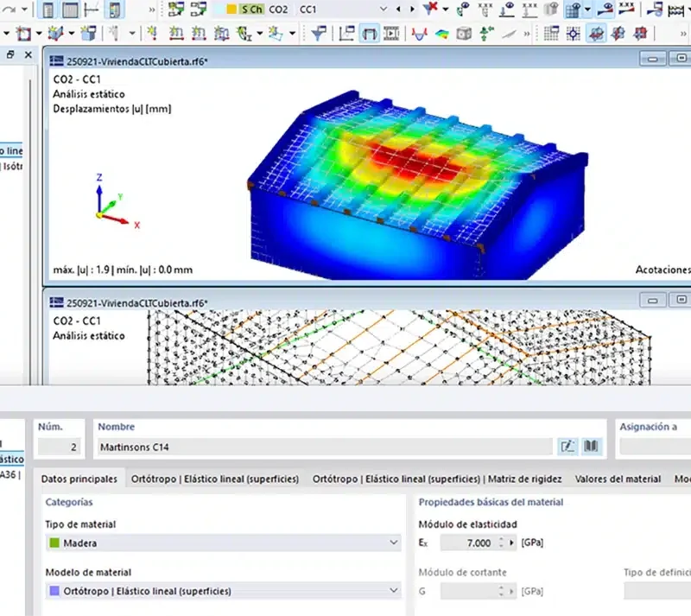Click the blue funnel filter icon
691x616 pixels.
click(x=318, y=34)
